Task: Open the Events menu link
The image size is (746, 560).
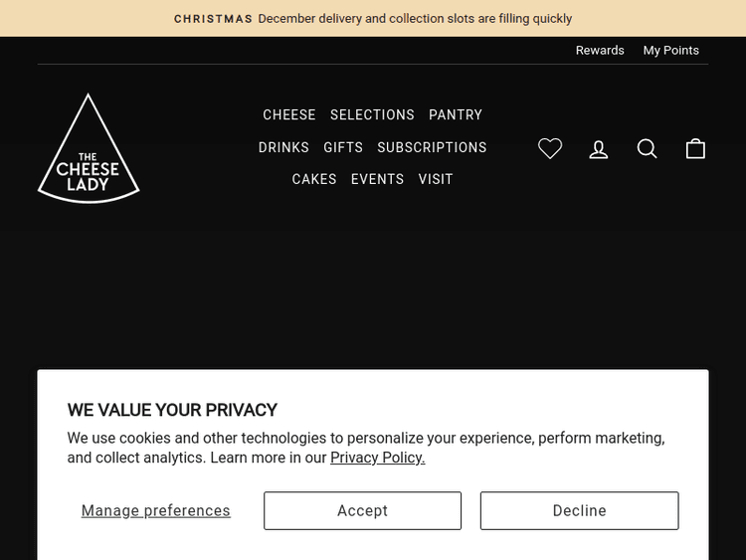Action: (x=378, y=179)
